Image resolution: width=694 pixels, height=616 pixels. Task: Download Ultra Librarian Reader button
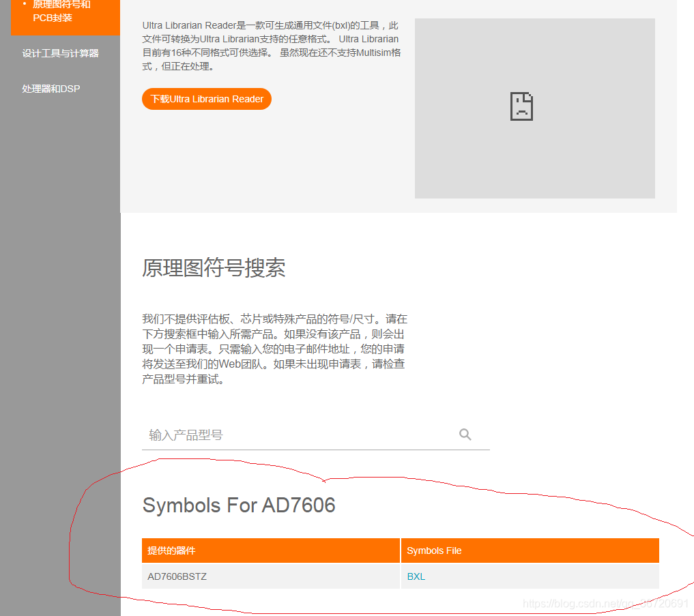pos(207,99)
